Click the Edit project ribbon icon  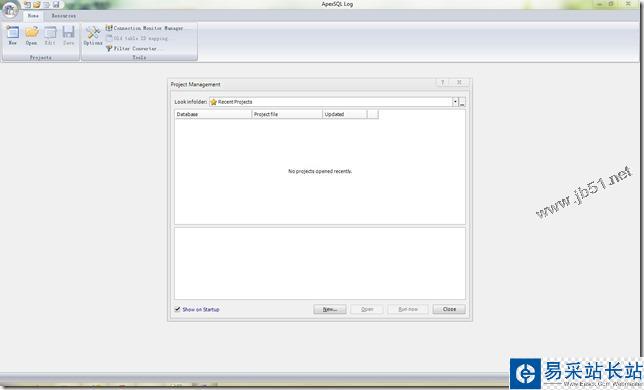coord(50,35)
